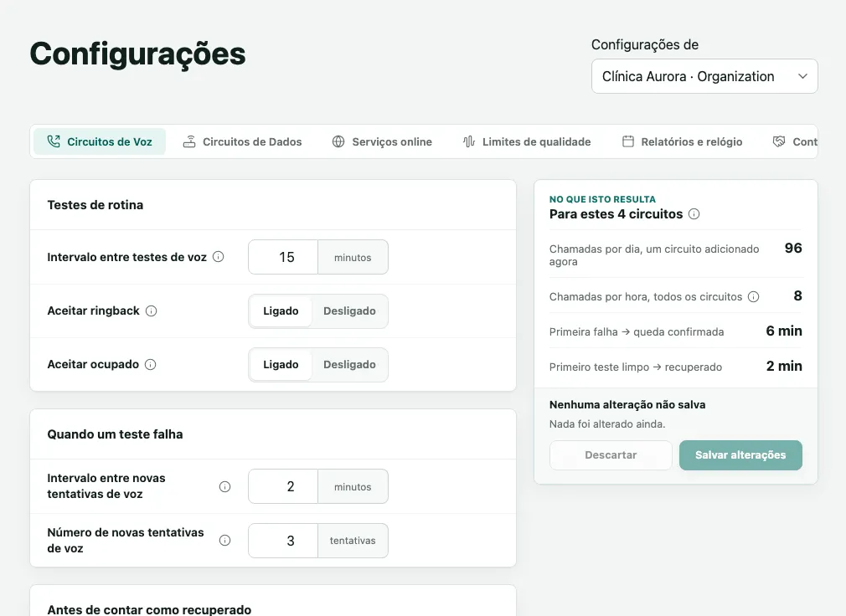Click the Nenhuma alteração não salva text

(627, 405)
